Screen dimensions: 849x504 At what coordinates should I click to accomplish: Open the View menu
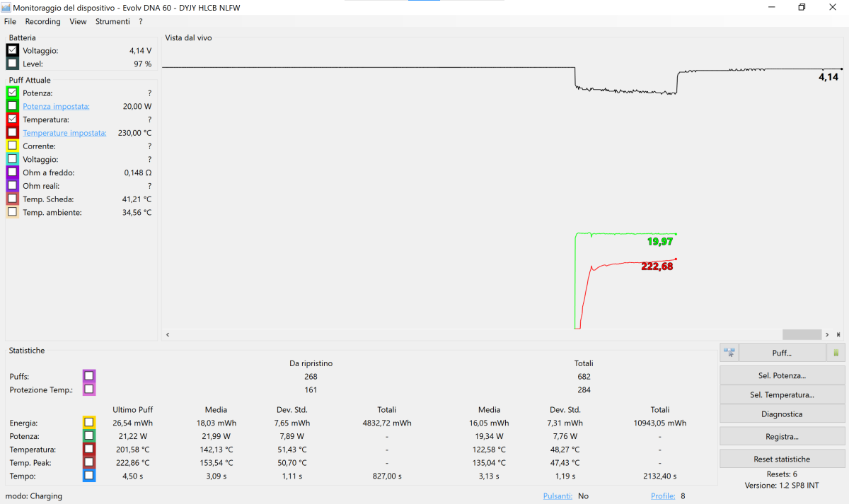coord(78,21)
